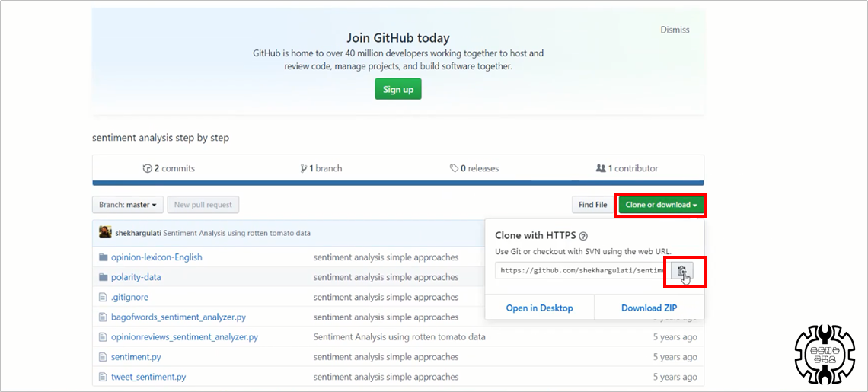The image size is (868, 392).
Task: View the 1 contributor tab
Action: (x=627, y=168)
